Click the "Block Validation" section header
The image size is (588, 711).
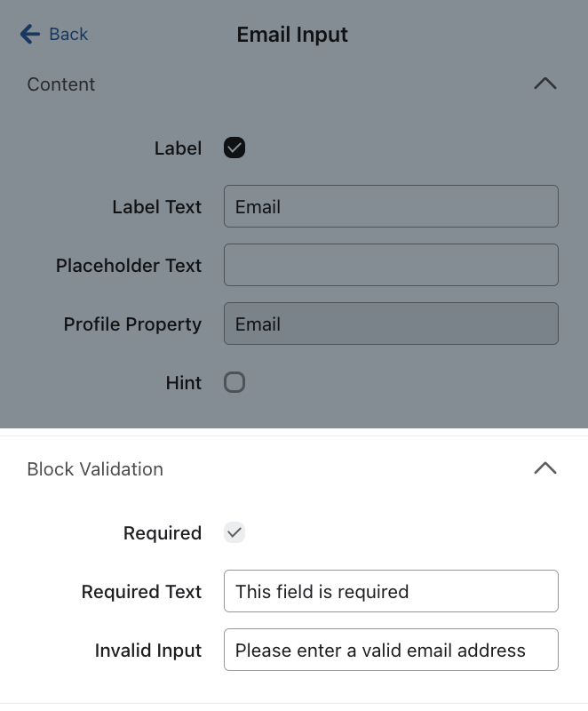pyautogui.click(x=94, y=468)
